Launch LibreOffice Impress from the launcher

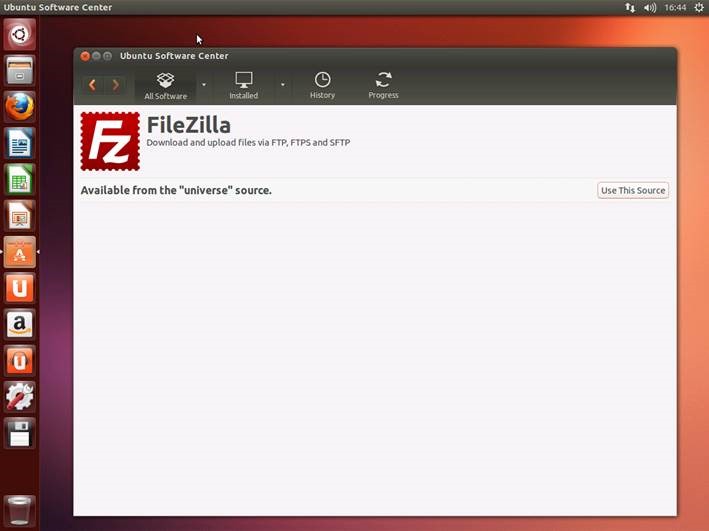click(19, 215)
